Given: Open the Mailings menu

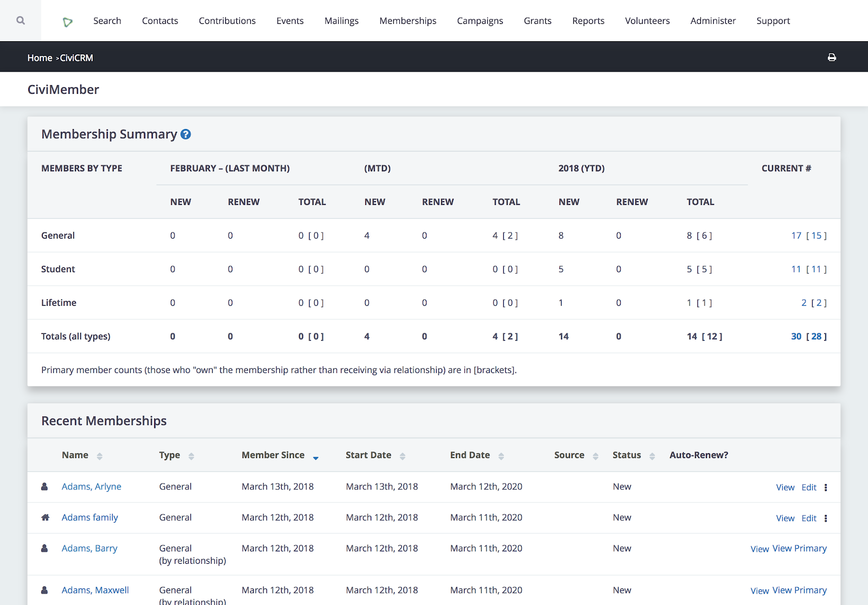Looking at the screenshot, I should [x=342, y=21].
